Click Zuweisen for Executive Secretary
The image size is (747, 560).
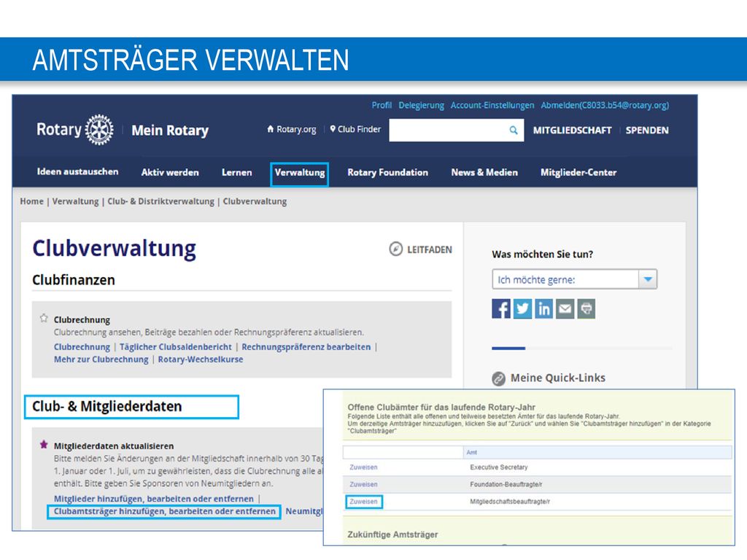(363, 467)
